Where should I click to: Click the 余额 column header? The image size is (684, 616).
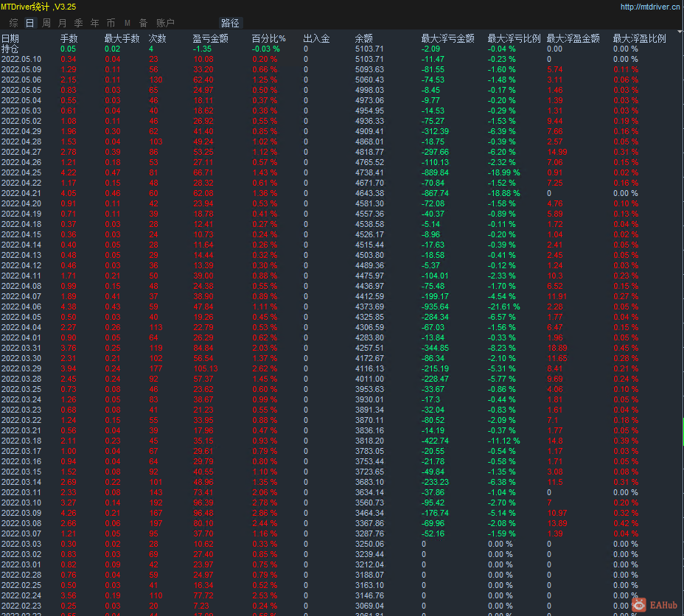tap(364, 38)
